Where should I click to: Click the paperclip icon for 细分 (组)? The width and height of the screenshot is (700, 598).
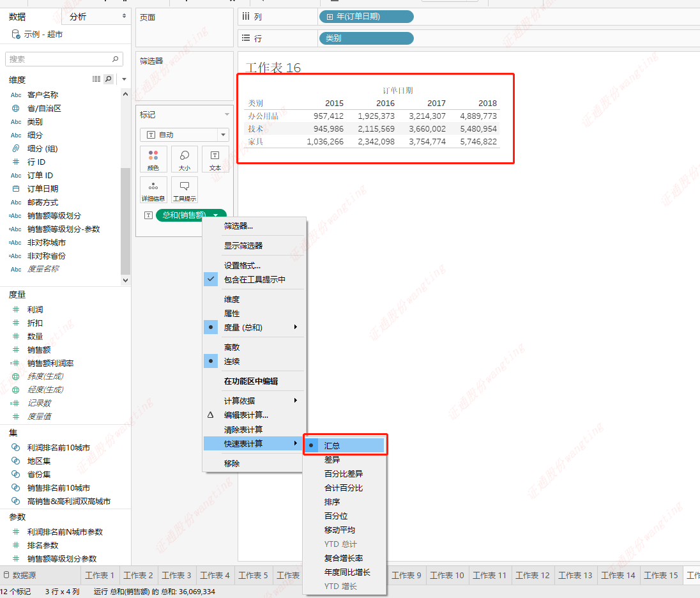[15, 148]
